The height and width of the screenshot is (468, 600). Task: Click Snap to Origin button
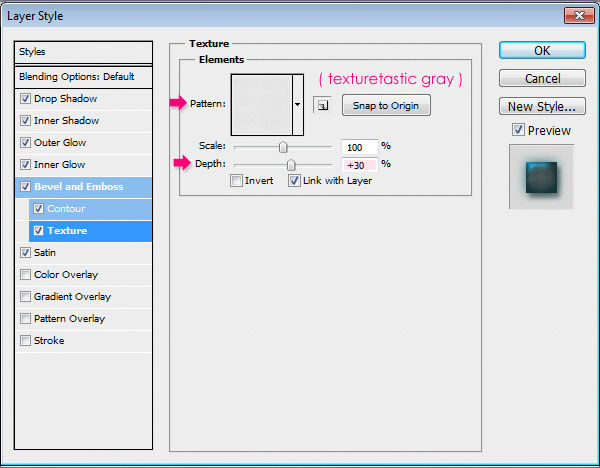click(x=386, y=105)
